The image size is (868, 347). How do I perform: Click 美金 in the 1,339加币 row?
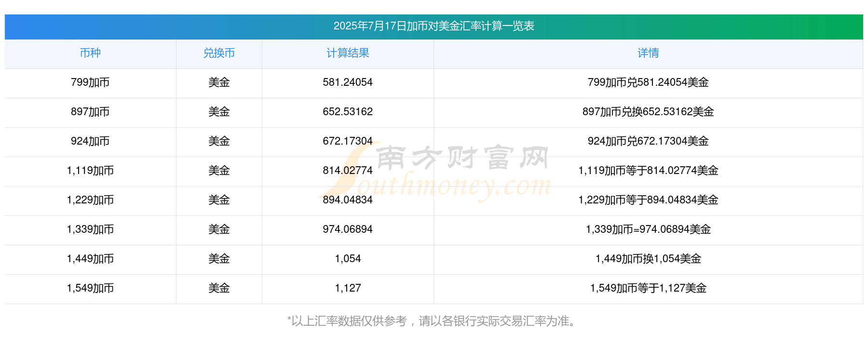tap(219, 229)
